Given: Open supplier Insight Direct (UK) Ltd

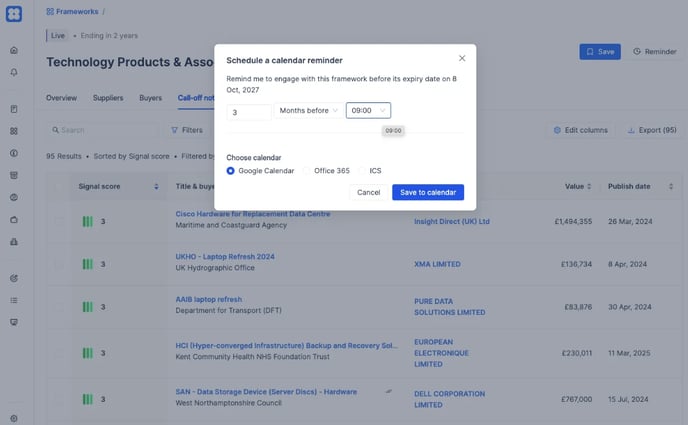Looking at the screenshot, I should 452,221.
